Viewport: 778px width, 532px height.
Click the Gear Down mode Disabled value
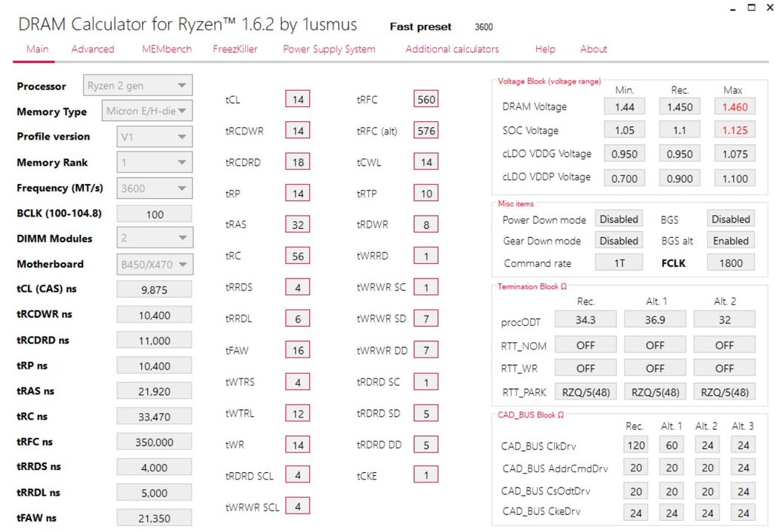(x=619, y=241)
